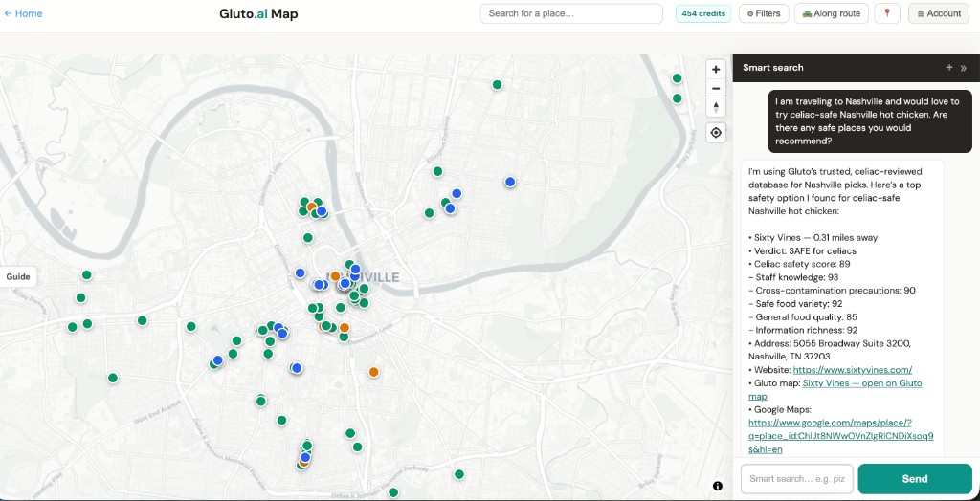This screenshot has height=501, width=980.
Task: Click the user's Nashville hot chicken message
Action: [870, 121]
